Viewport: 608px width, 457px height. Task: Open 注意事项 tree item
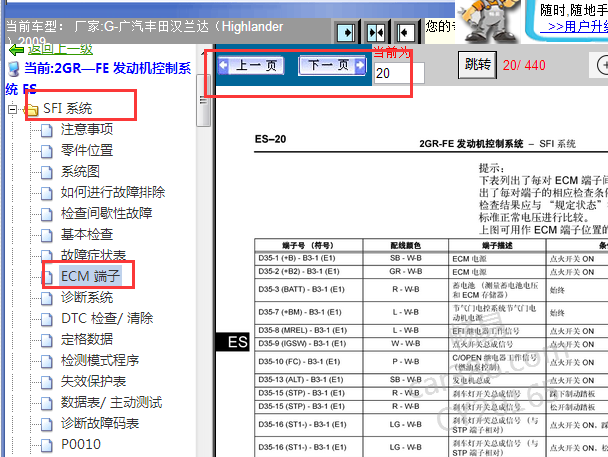[87, 129]
